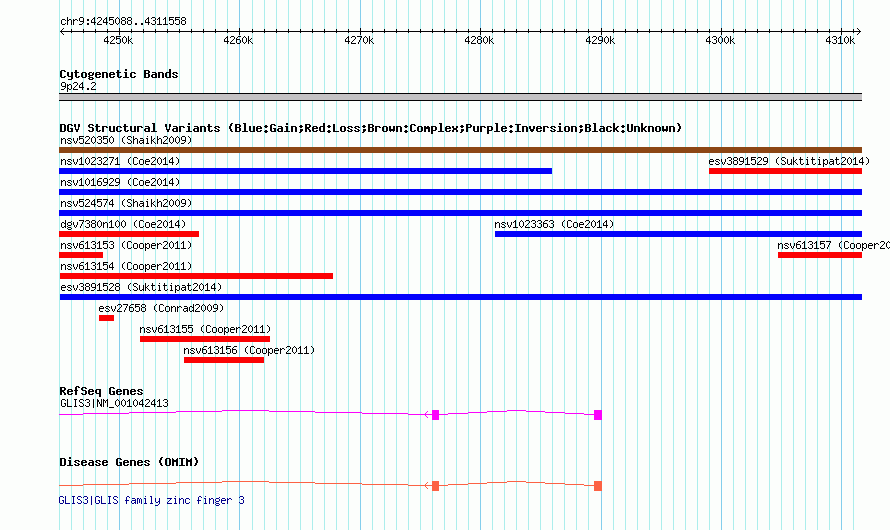Click the nsv613155 (Cooper2011) label
This screenshot has height=530, width=890.
(205, 329)
